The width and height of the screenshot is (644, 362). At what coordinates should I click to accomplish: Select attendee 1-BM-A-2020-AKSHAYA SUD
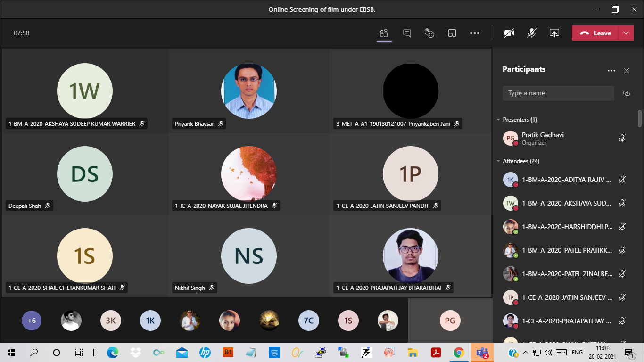coord(565,203)
